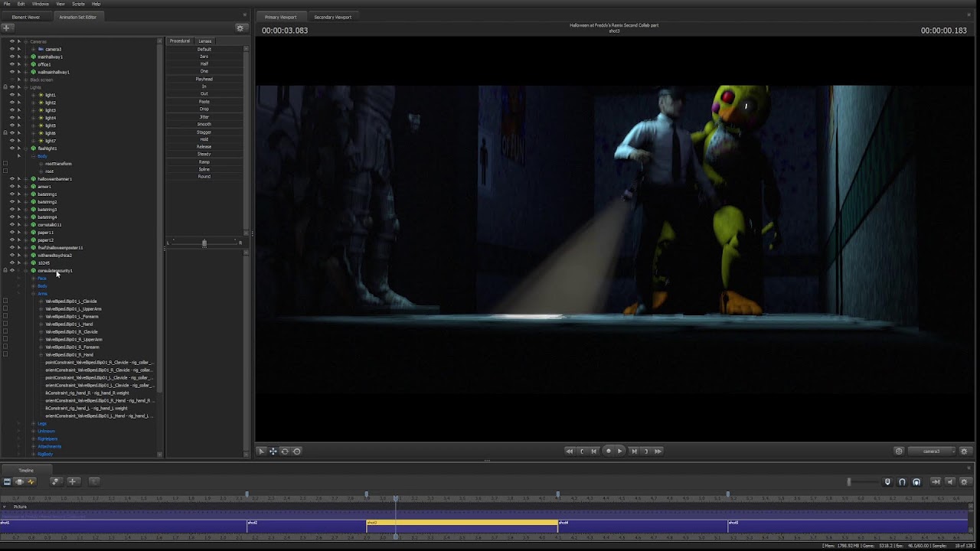Apply the Playhead procedural preset
The width and height of the screenshot is (980, 551).
pyautogui.click(x=204, y=79)
